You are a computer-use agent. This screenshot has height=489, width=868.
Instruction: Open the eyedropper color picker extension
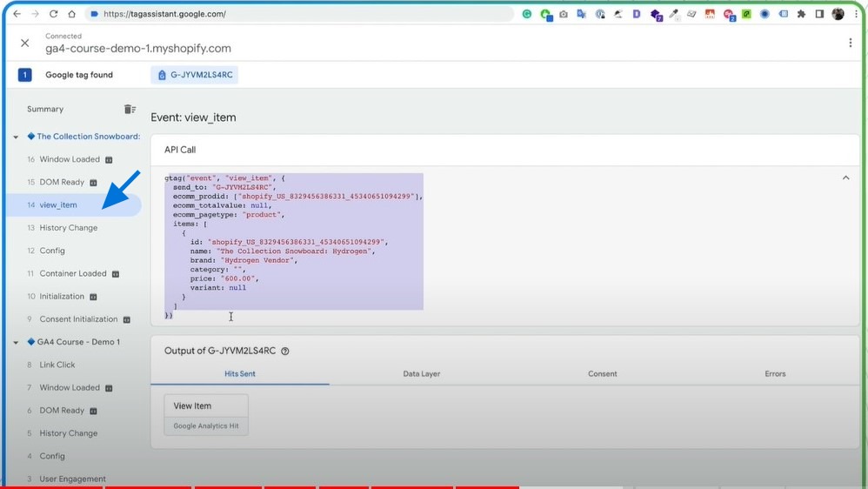coord(674,14)
